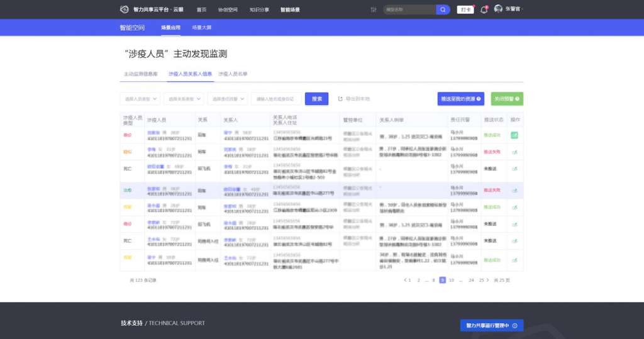Expand the 选择责任民警 dropdown
The height and width of the screenshot is (339, 644).
[x=228, y=99]
